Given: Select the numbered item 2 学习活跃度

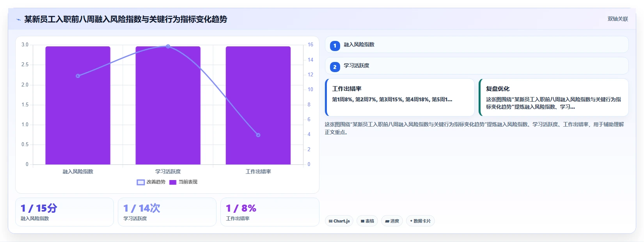Looking at the screenshot, I should tap(477, 65).
